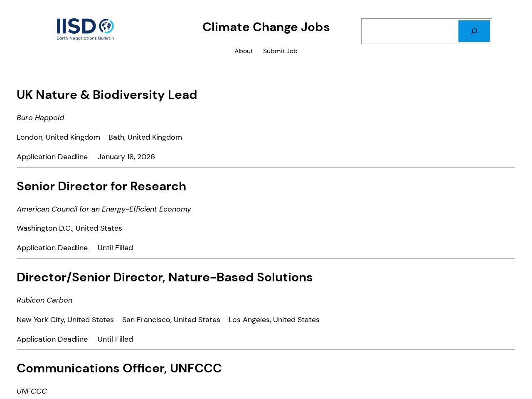Select the New York City, United States location

click(x=65, y=320)
